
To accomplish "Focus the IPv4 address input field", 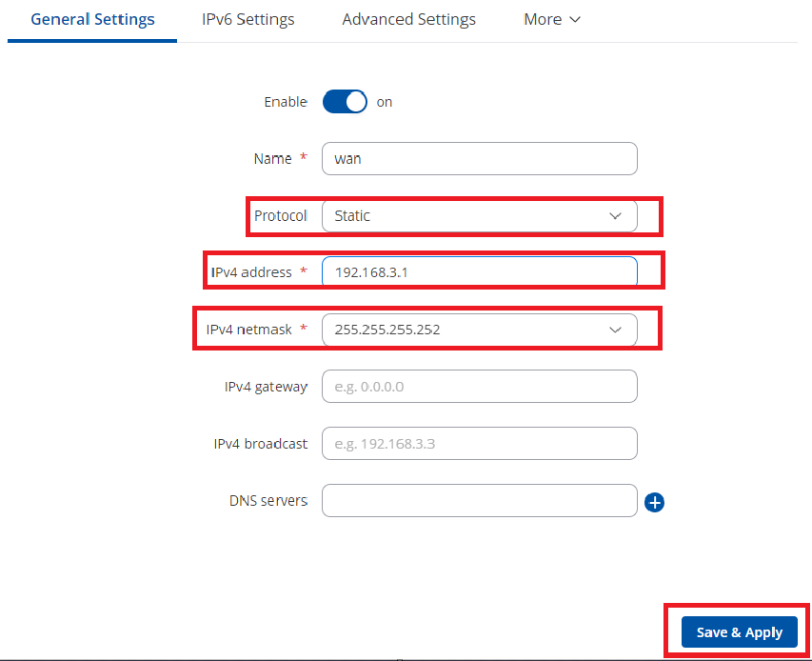I will [479, 271].
